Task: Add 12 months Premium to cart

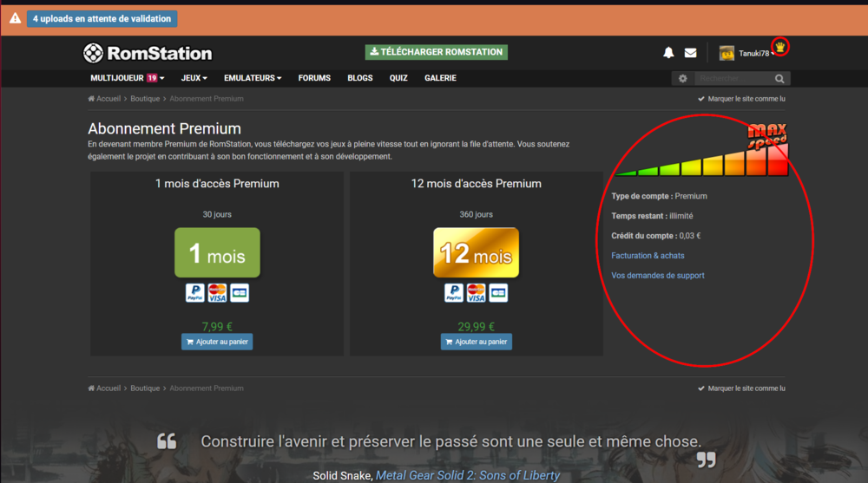Action: tap(476, 342)
